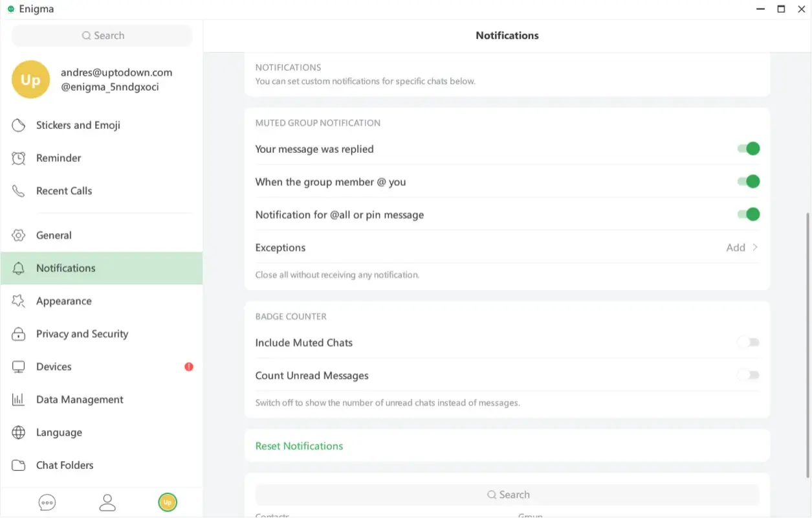Open Recent Calls from the sidebar
Viewport: 812px width, 518px height.
tap(64, 190)
